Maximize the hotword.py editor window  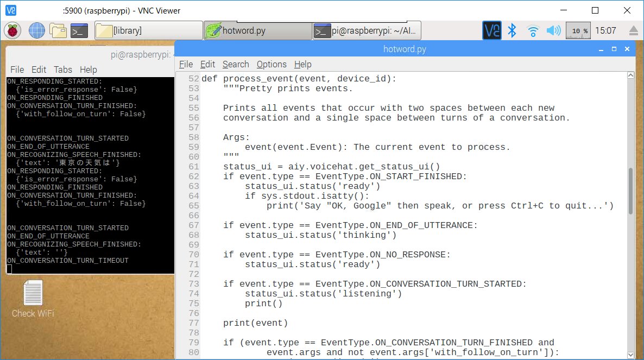(x=614, y=49)
